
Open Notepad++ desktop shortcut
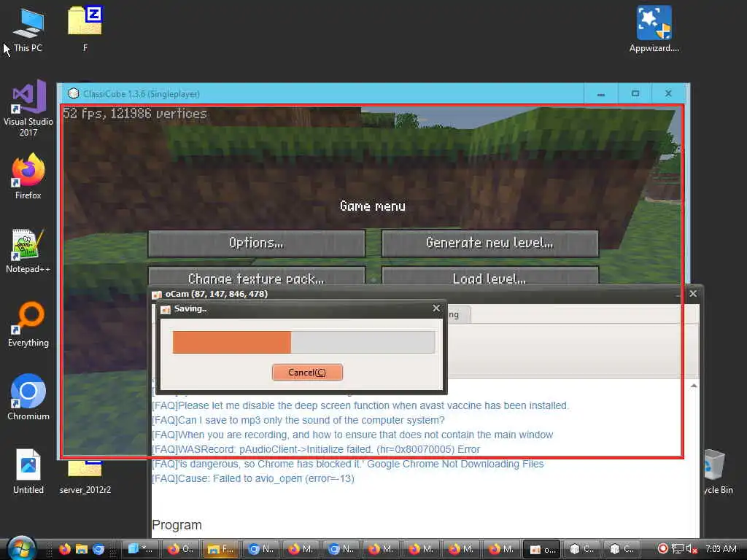(28, 251)
